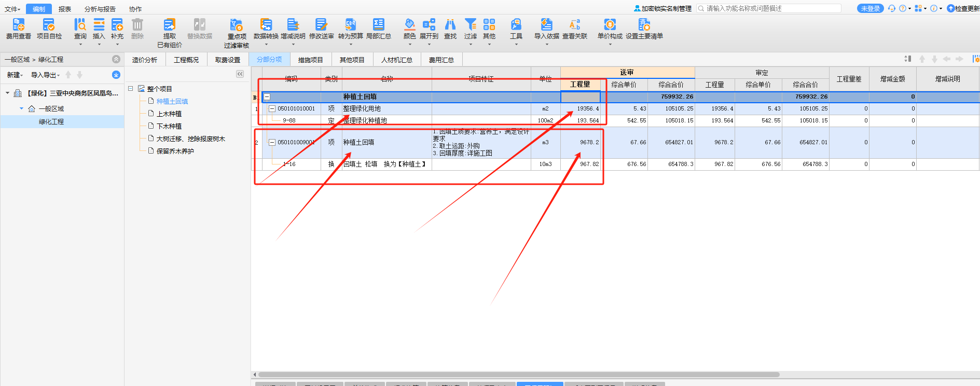Open the 其他项目 other items tab
980x386 pixels.
(x=352, y=60)
